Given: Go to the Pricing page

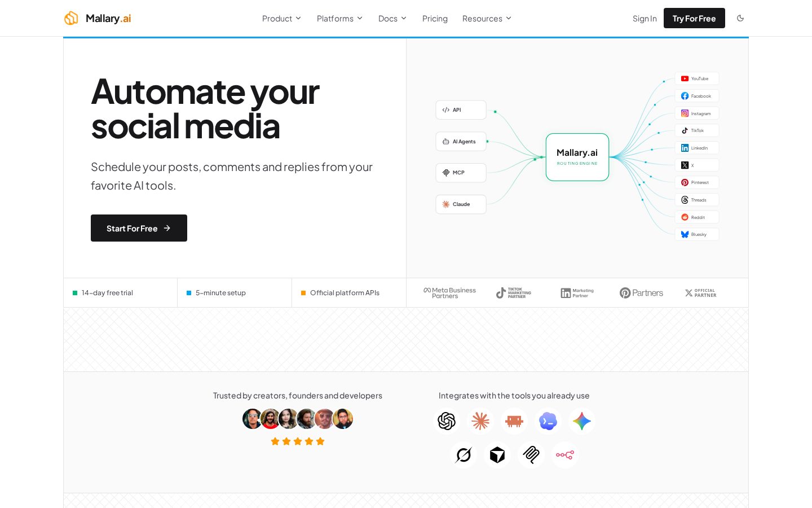Looking at the screenshot, I should [x=435, y=19].
